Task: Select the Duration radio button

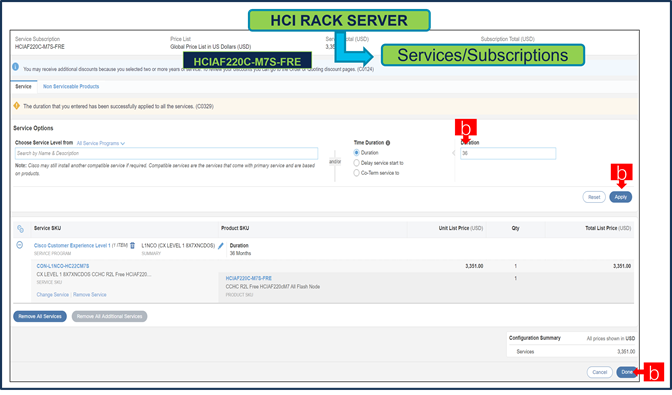Action: (x=356, y=153)
